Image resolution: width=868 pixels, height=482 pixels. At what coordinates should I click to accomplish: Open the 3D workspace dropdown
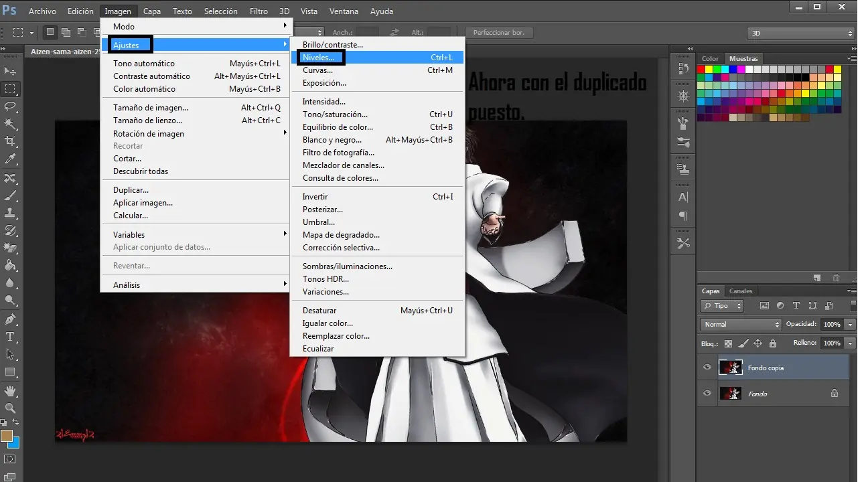click(801, 33)
